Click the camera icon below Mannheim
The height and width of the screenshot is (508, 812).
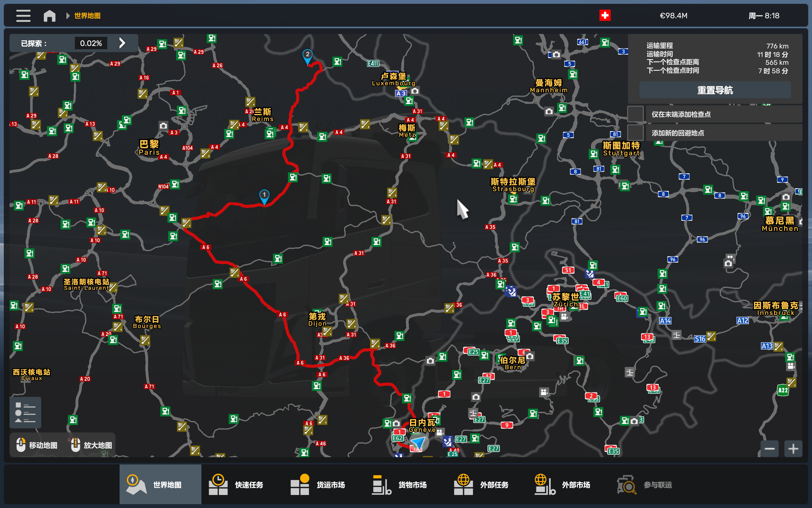549,111
